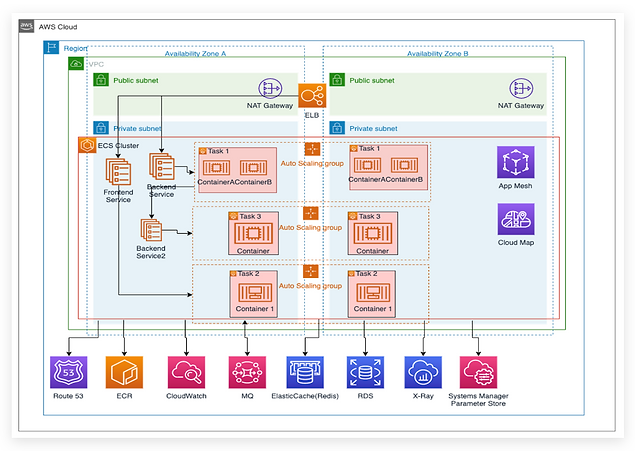
Task: Select Auto Scaling group label beside Task 1
Action: click(x=312, y=164)
